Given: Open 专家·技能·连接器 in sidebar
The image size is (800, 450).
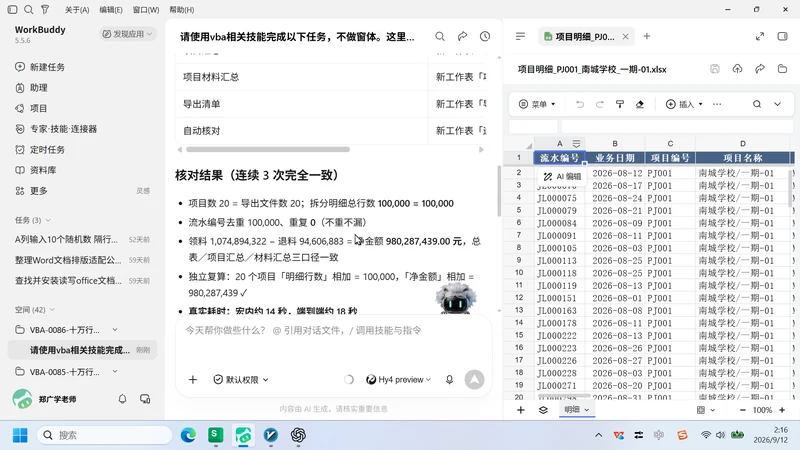Looking at the screenshot, I should [56, 129].
